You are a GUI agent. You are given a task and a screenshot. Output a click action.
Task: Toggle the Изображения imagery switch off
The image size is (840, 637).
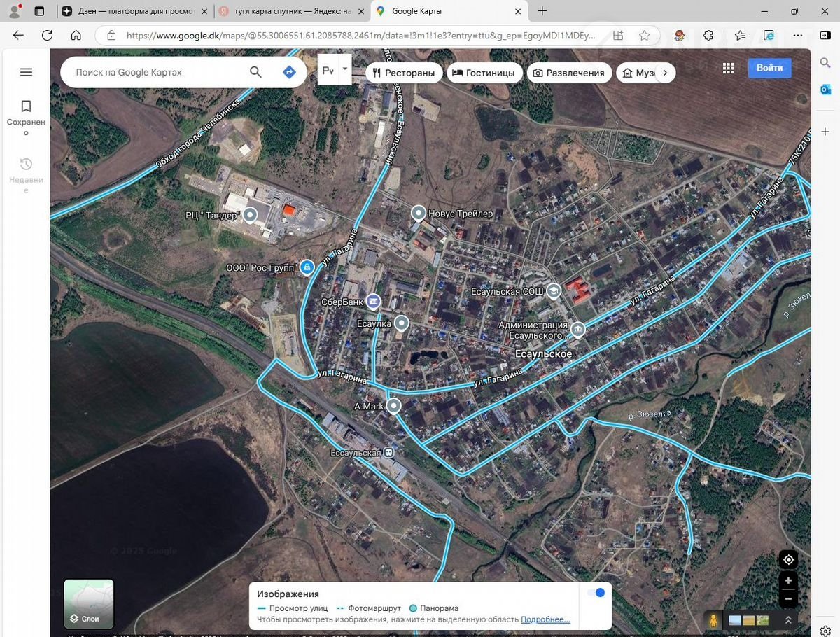tap(596, 593)
